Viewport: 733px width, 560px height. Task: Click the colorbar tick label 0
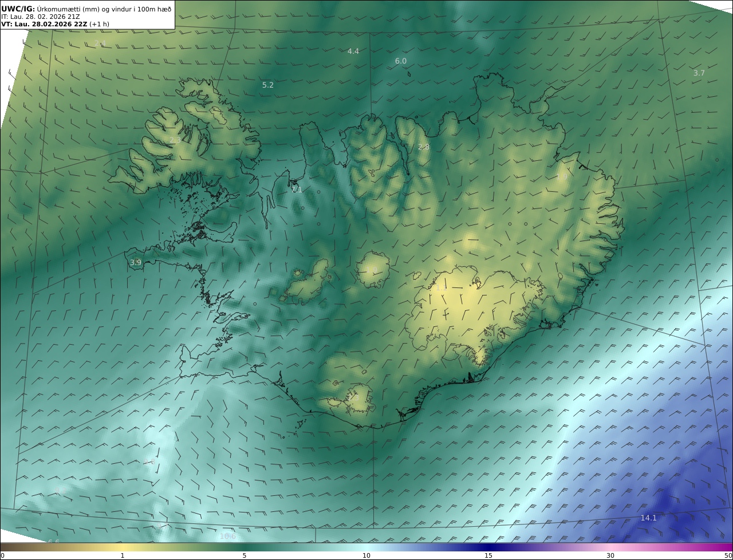2,555
